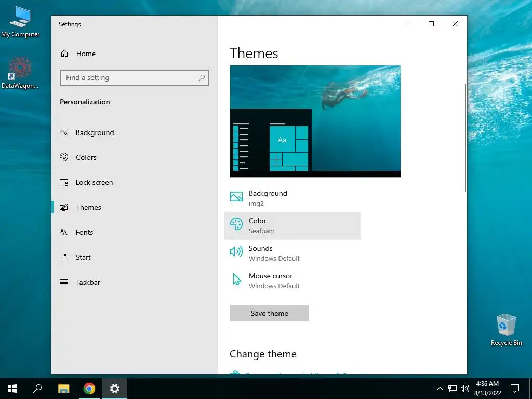The image size is (532, 399).
Task: Open taskbar Search magnifier
Action: [37, 389]
